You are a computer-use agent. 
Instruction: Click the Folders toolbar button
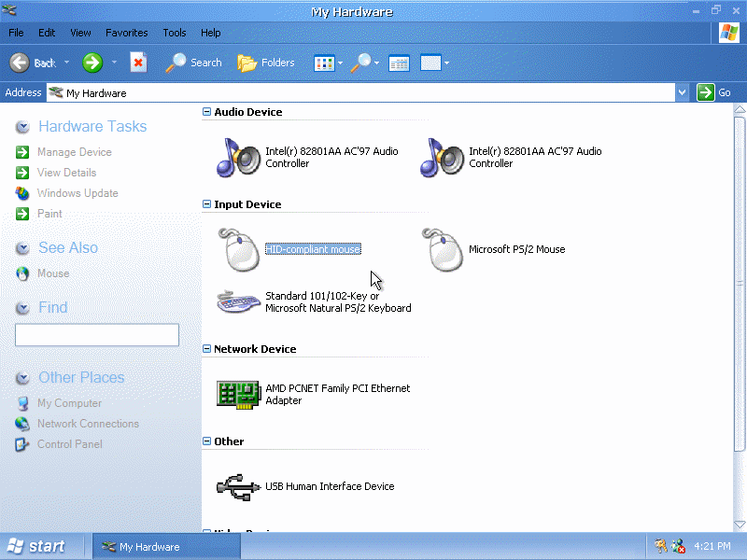[266, 63]
